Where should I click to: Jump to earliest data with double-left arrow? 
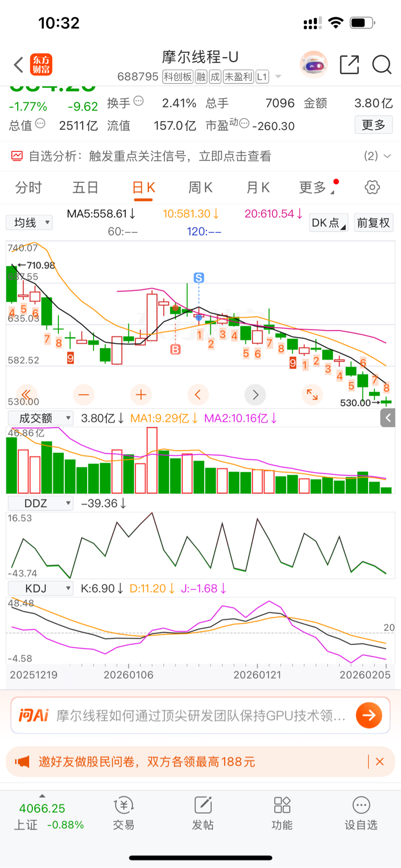(26, 394)
